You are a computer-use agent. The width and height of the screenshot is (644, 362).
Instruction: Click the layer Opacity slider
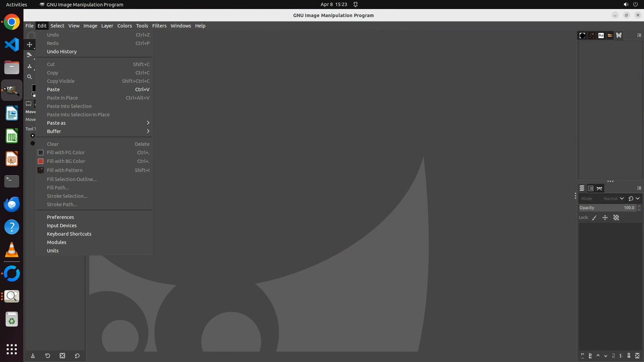[x=604, y=208]
